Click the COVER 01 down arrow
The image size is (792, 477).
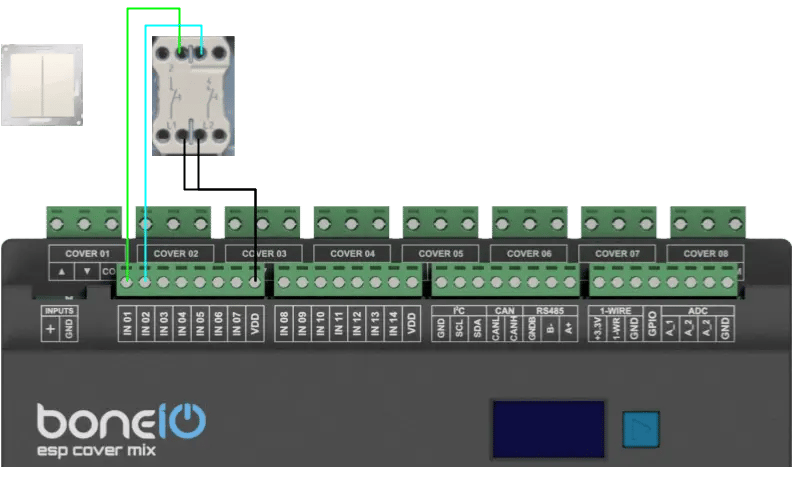(x=87, y=272)
